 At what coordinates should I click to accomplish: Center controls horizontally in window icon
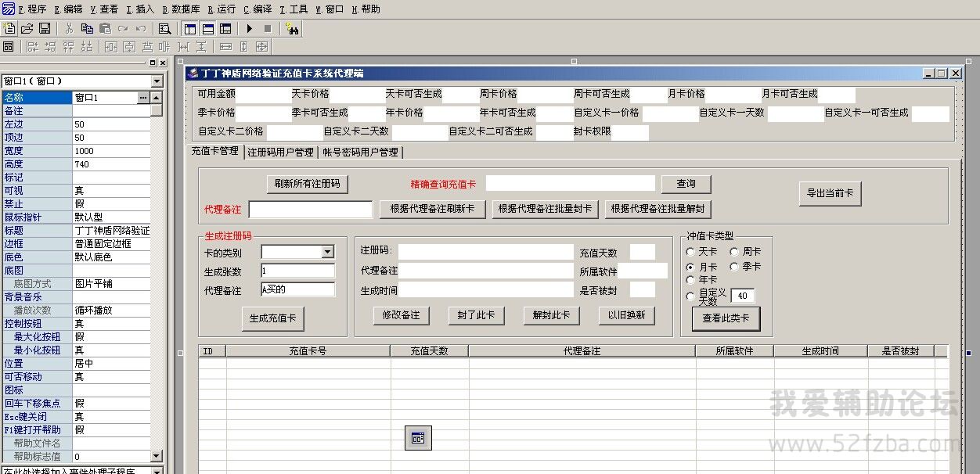click(x=110, y=47)
